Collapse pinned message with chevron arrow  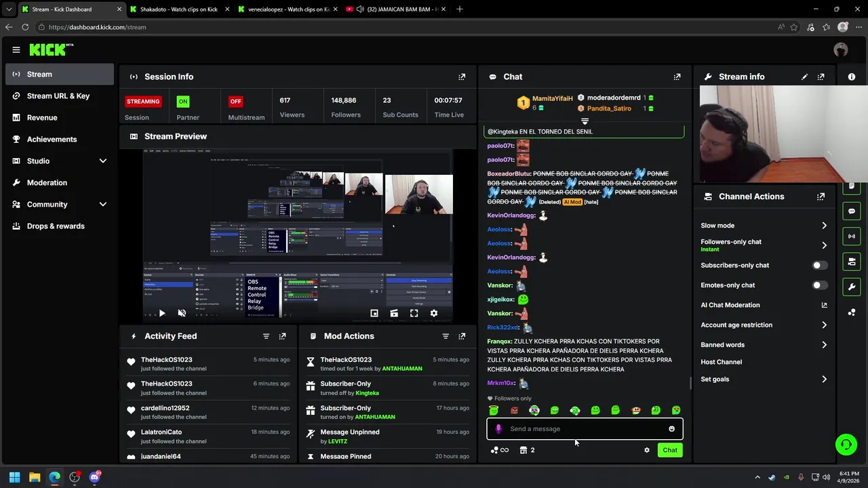(585, 121)
